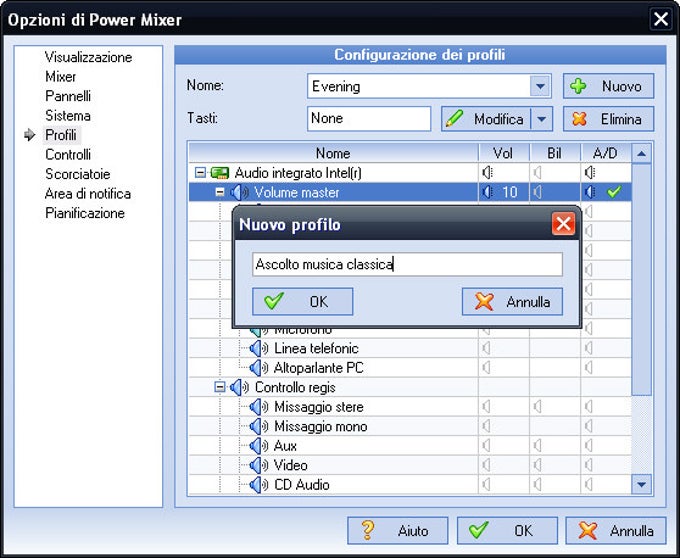Image resolution: width=680 pixels, height=558 pixels.
Task: Toggle Vol setting for Aux row
Action: point(487,446)
